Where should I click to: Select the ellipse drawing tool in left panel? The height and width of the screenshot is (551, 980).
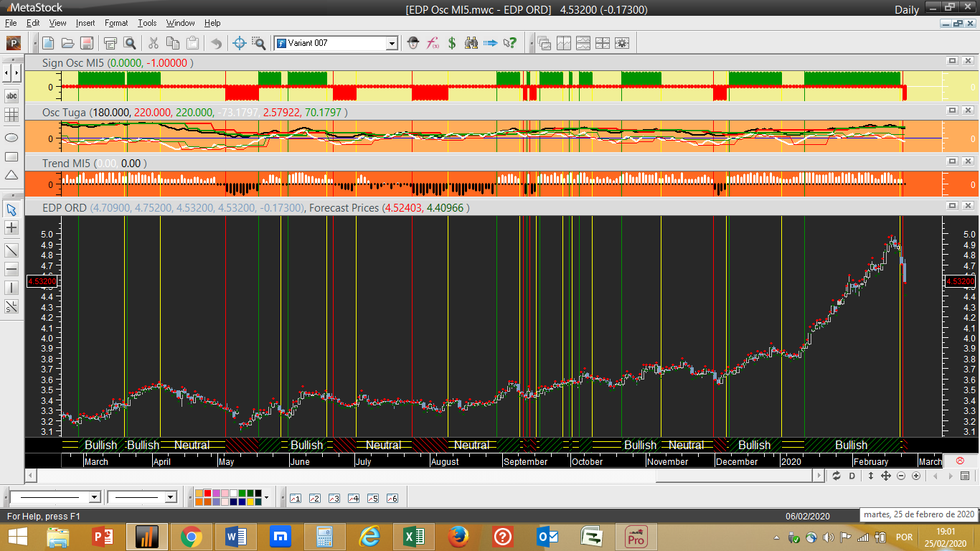coord(11,137)
